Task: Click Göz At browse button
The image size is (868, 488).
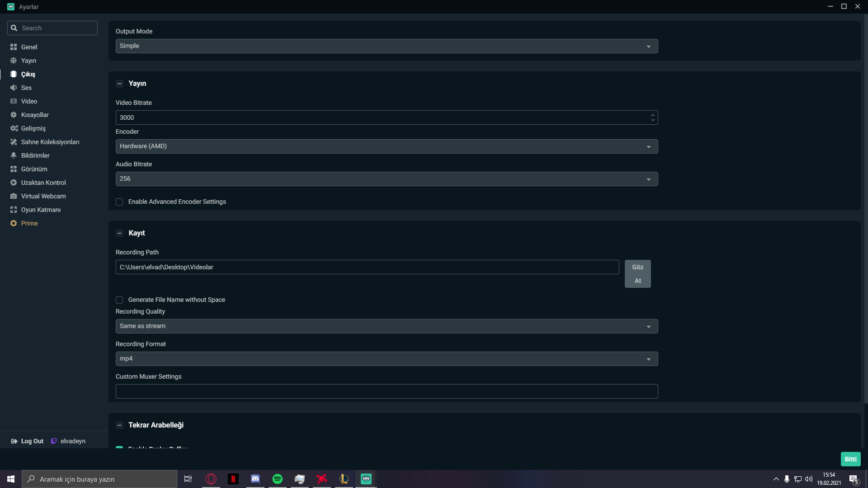Action: tap(637, 274)
